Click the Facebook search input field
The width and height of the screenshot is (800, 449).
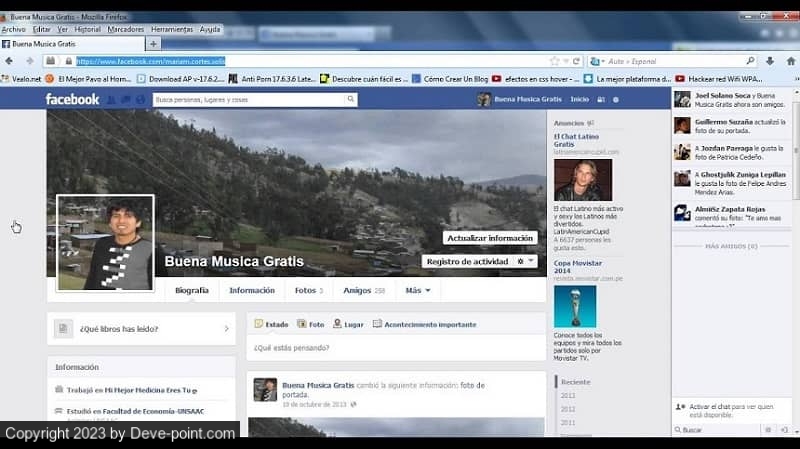249,99
